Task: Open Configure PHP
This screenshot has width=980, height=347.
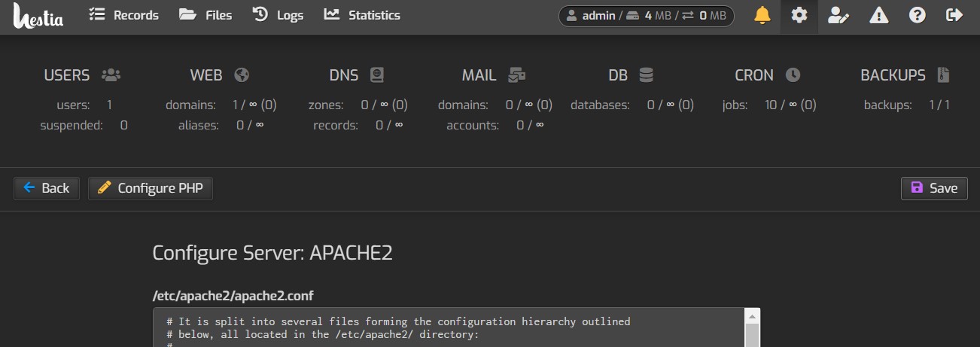Action: click(x=151, y=188)
